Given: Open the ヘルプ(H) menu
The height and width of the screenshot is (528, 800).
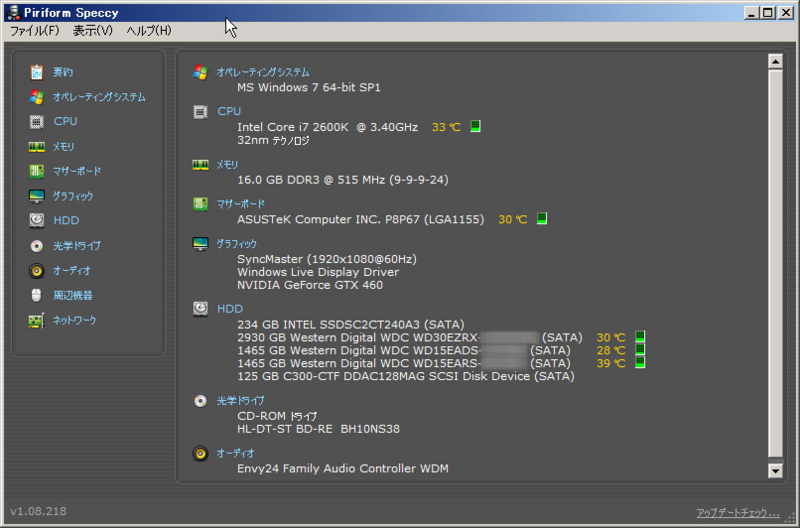Looking at the screenshot, I should [x=149, y=31].
